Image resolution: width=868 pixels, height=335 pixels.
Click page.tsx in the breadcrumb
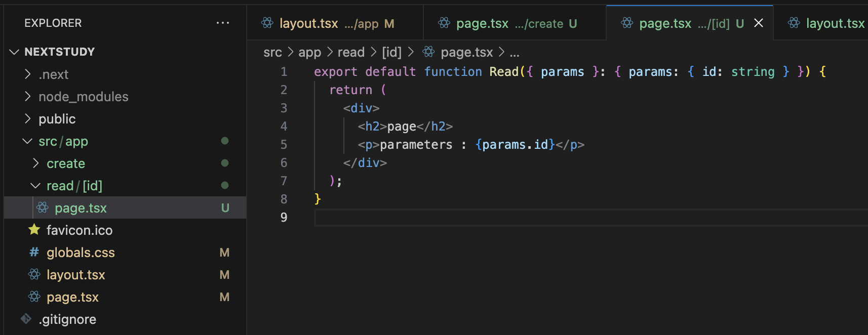[x=466, y=52]
